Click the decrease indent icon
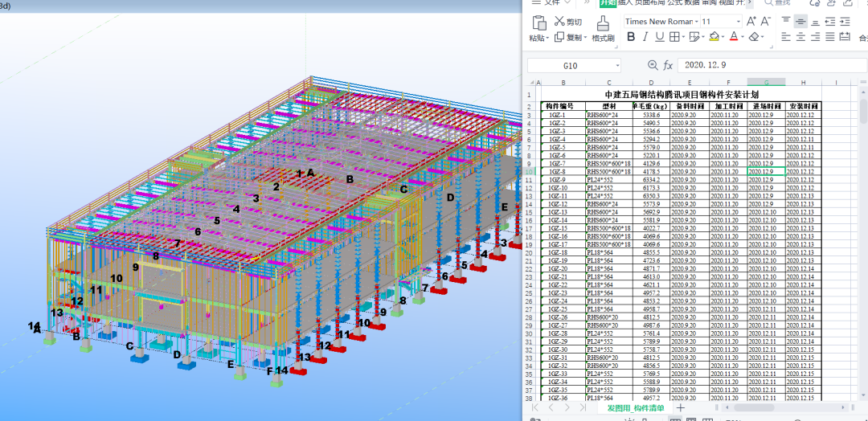 click(x=829, y=22)
